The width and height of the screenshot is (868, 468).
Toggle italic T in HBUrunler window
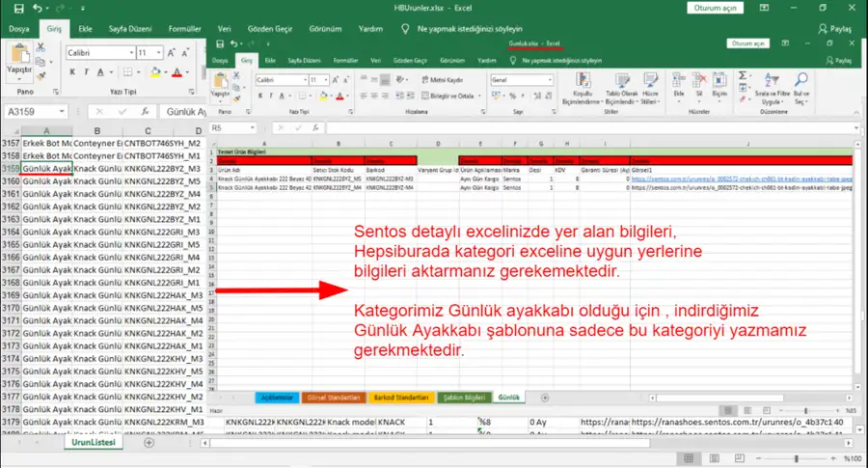tap(87, 72)
